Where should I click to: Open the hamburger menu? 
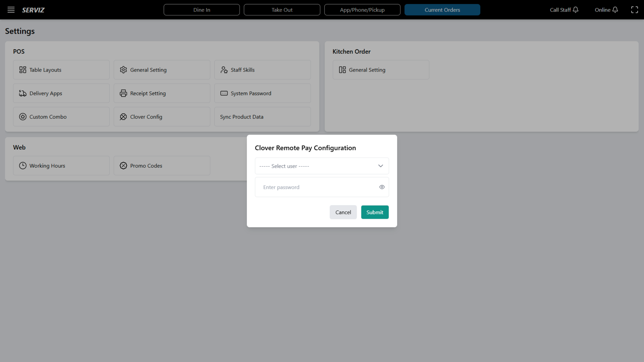tap(11, 10)
